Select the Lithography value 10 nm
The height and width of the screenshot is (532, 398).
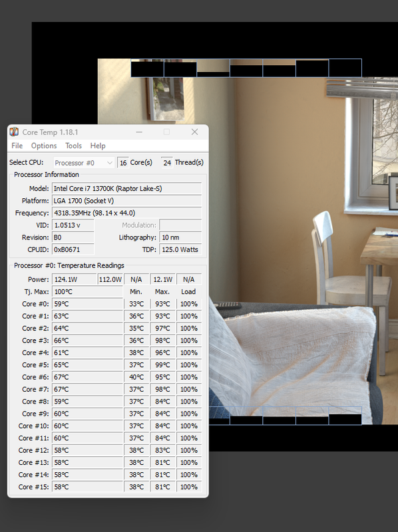[180, 237]
